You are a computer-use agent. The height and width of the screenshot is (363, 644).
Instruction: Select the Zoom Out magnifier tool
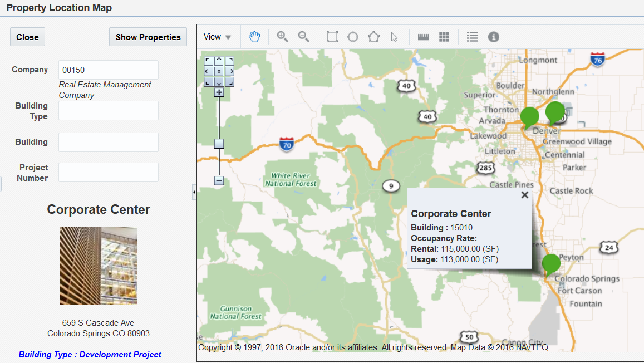pos(303,37)
